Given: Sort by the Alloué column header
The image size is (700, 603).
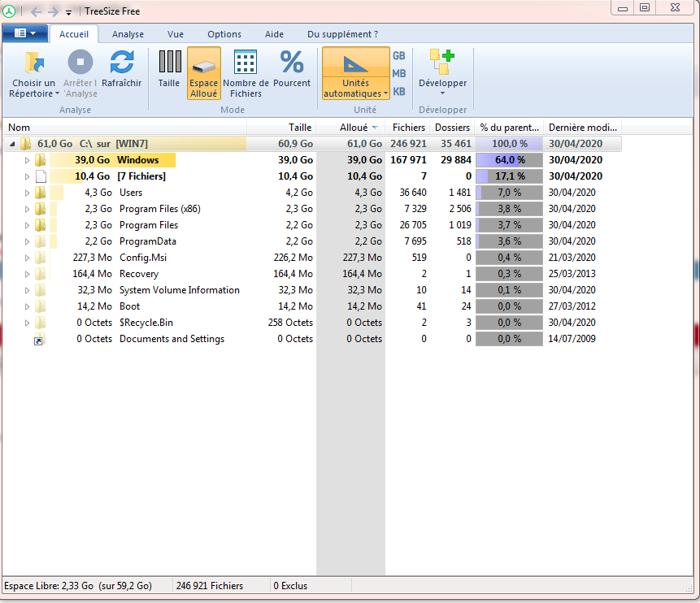Looking at the screenshot, I should click(351, 128).
